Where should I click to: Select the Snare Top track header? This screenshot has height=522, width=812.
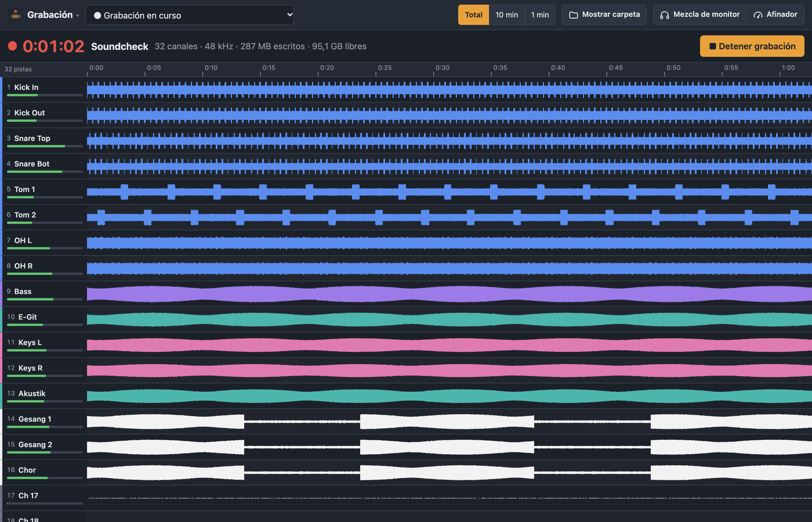44,141
